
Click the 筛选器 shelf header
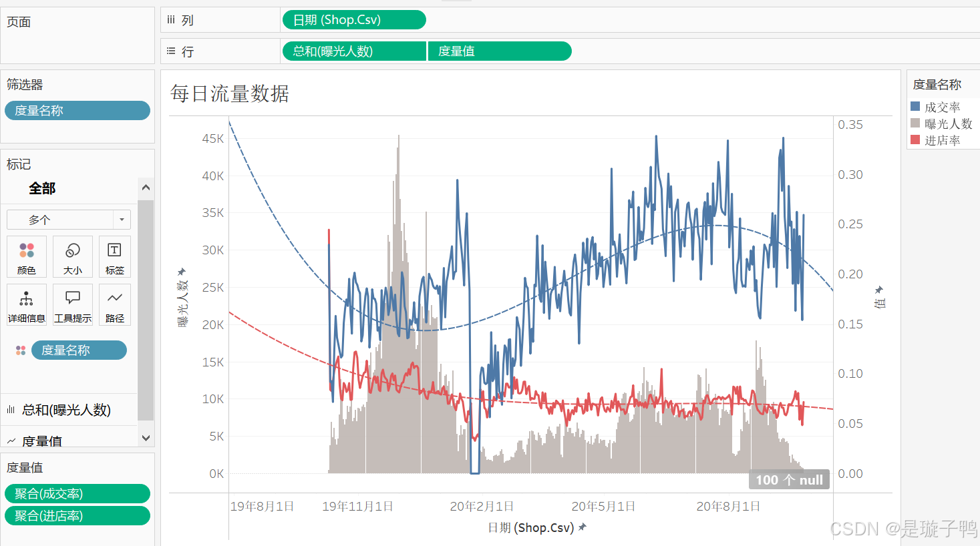[x=25, y=85]
